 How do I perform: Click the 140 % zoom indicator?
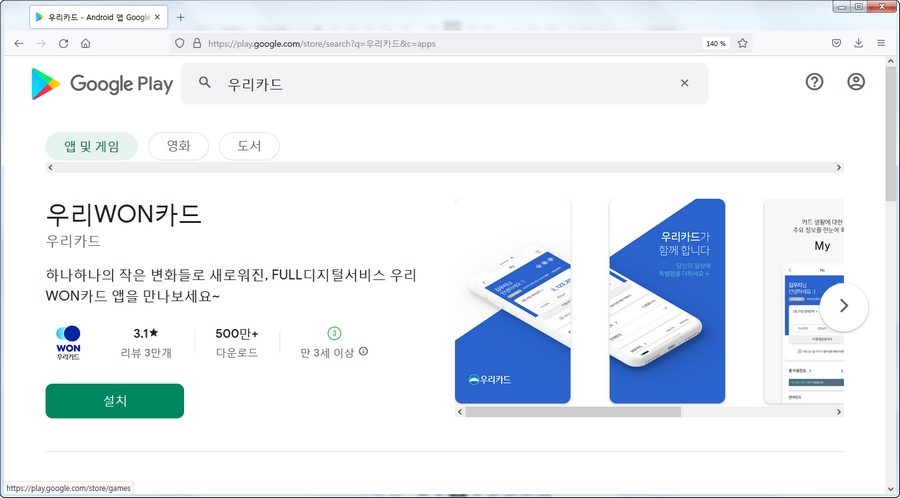coord(716,44)
